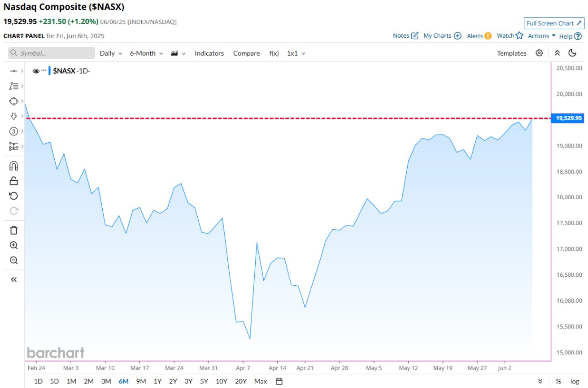Open Alerts for Nasdaq Composite

[x=479, y=35]
